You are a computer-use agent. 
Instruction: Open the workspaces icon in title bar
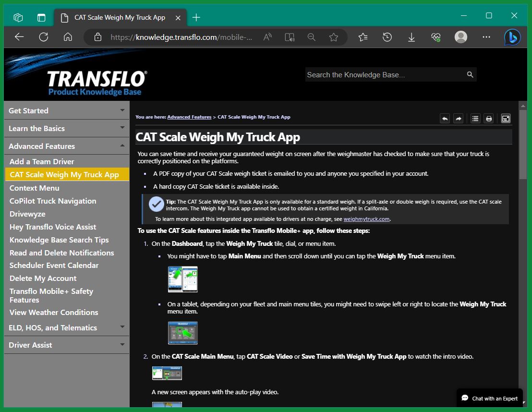[x=18, y=17]
